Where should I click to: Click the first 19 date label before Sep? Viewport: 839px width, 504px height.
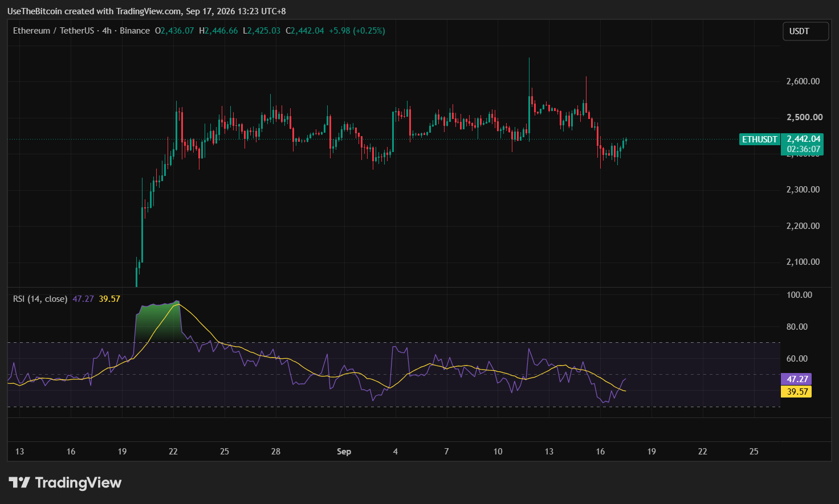(x=122, y=452)
